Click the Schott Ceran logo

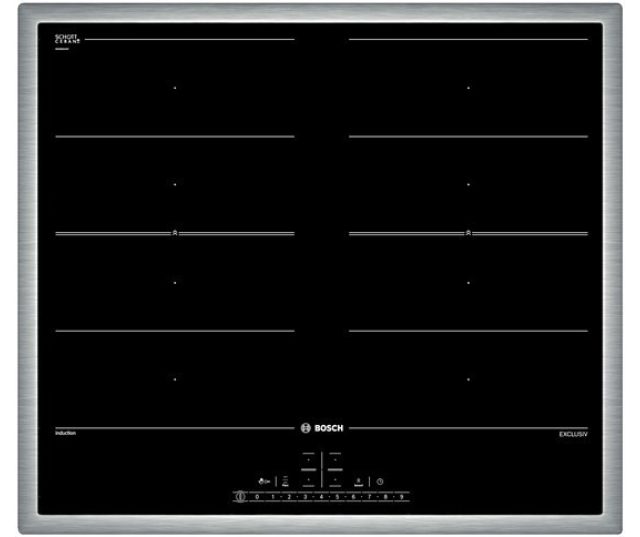[67, 39]
